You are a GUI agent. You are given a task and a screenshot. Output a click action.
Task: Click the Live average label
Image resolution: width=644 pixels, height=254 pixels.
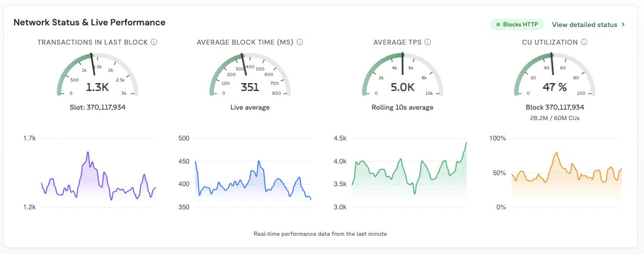250,107
